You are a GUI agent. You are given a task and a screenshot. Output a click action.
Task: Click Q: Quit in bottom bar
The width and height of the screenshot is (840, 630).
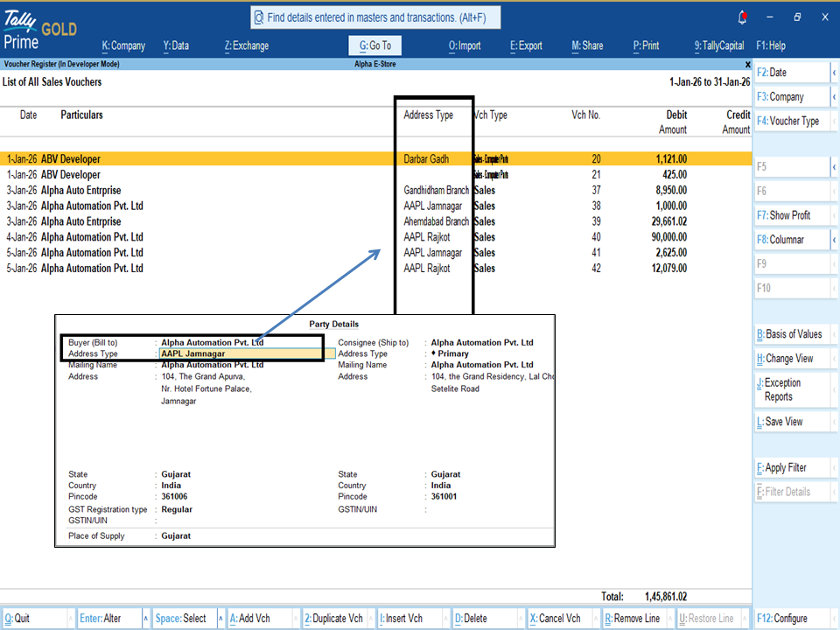[x=34, y=619]
